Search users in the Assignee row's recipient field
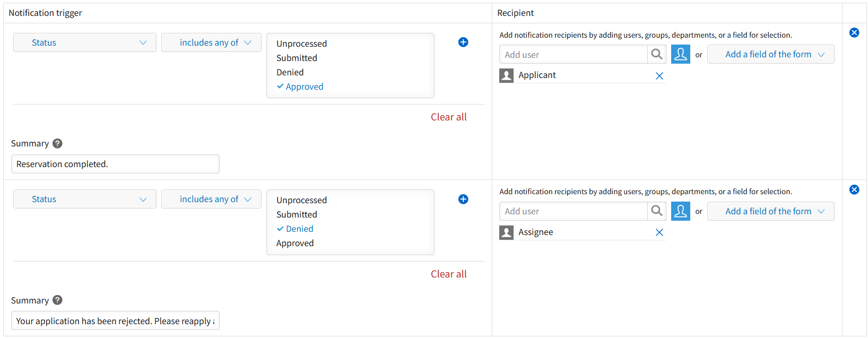This screenshot has height=339, width=868. [657, 211]
